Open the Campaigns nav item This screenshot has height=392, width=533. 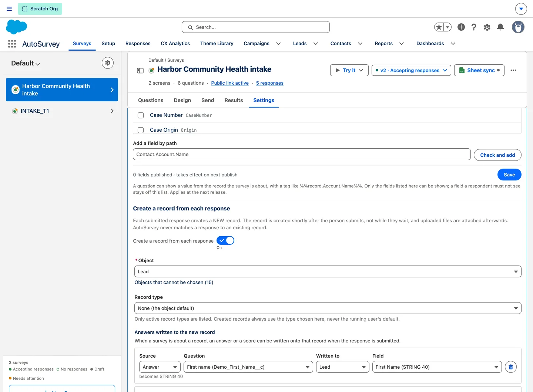pyautogui.click(x=257, y=44)
